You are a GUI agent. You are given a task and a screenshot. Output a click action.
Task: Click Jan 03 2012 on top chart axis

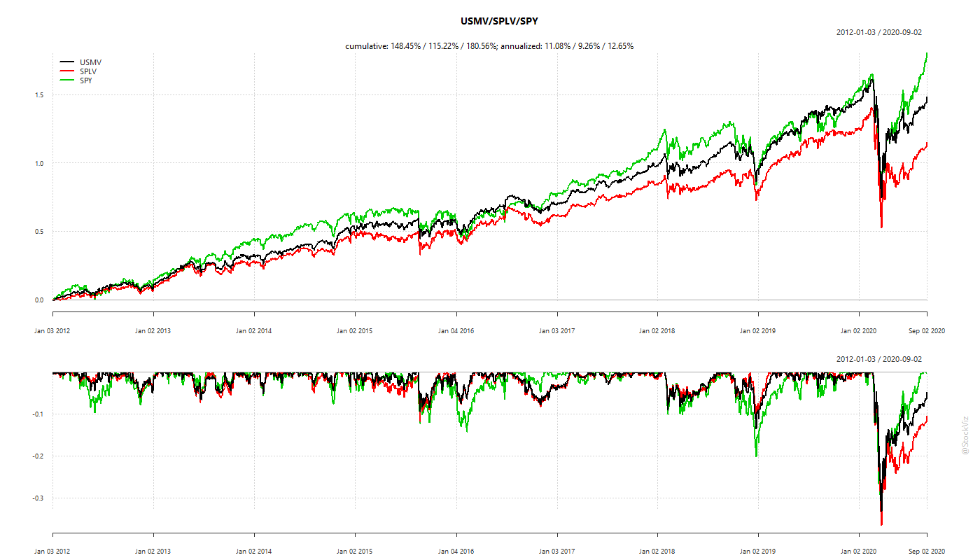[52, 331]
